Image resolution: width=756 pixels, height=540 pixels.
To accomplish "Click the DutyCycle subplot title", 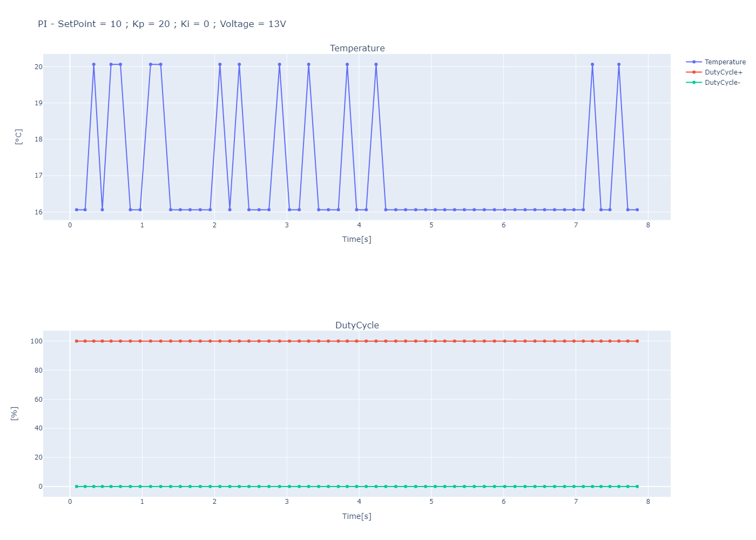I will (357, 325).
